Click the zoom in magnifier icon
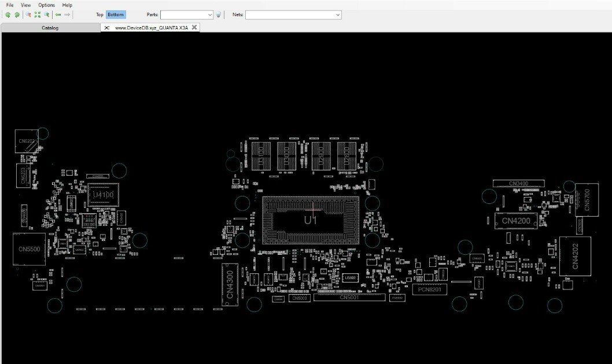 46,15
